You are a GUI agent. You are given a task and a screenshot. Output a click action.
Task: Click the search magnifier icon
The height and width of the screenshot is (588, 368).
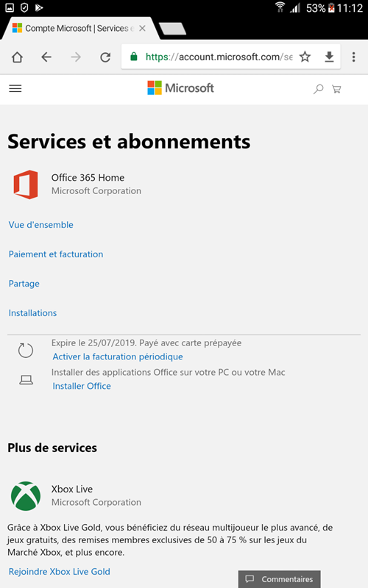pyautogui.click(x=319, y=89)
